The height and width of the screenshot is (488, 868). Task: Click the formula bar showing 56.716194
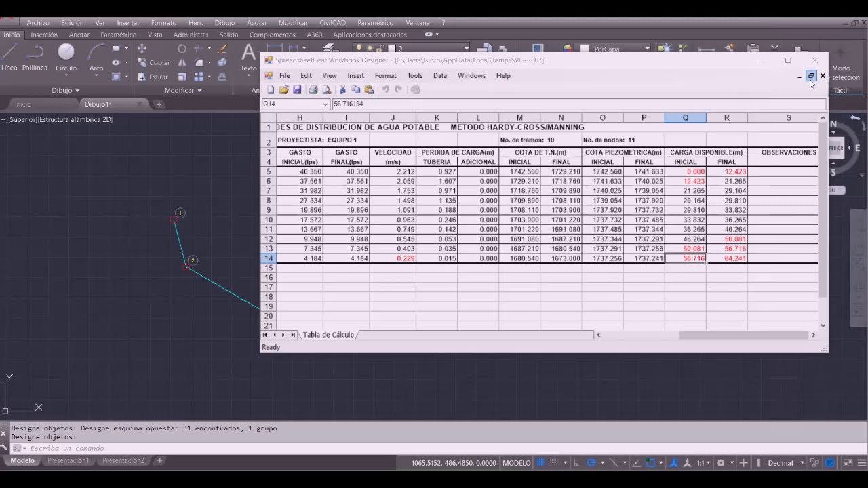[578, 104]
